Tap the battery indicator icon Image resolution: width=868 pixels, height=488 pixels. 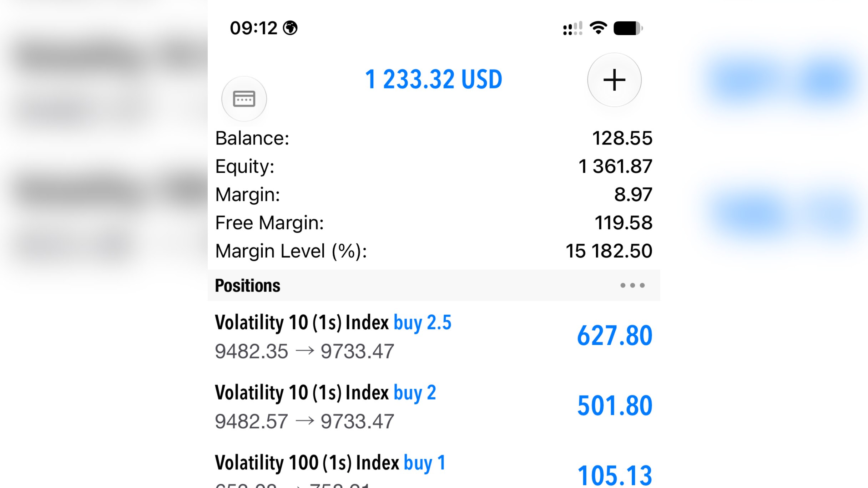click(628, 28)
